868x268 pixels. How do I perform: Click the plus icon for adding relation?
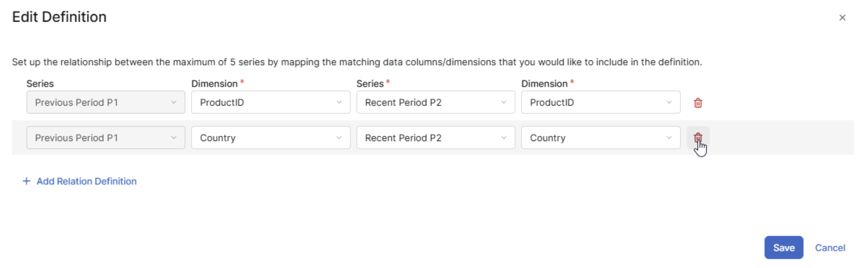click(26, 181)
